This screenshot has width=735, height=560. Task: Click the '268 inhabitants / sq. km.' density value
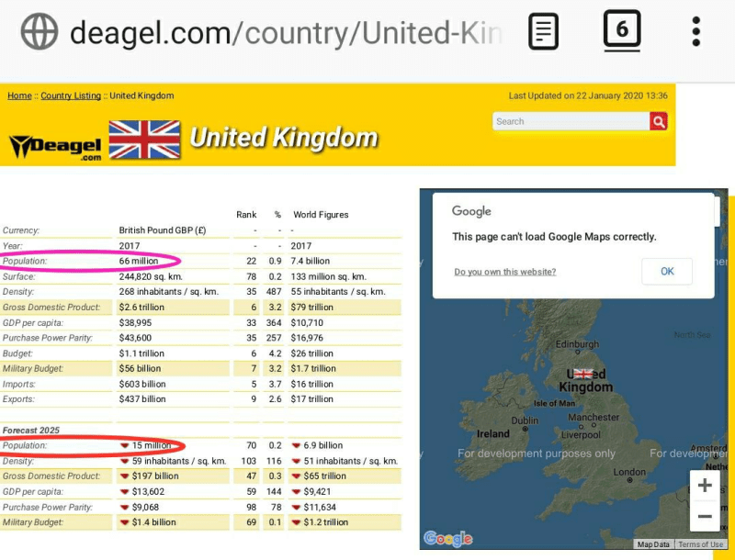tap(169, 291)
